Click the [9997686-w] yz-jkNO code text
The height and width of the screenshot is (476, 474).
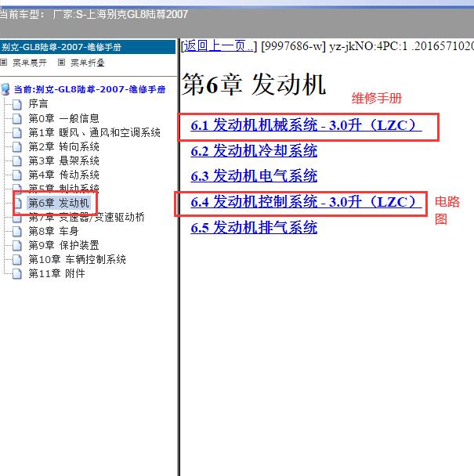point(367,46)
